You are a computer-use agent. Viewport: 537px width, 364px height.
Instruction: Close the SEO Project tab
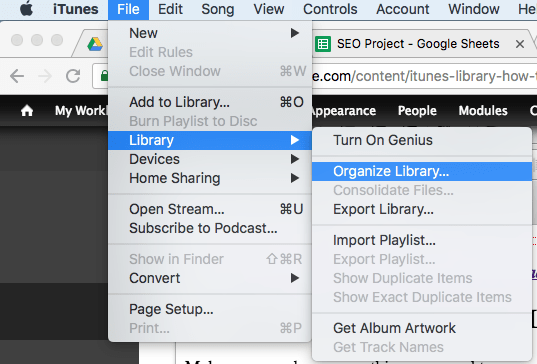(520, 44)
